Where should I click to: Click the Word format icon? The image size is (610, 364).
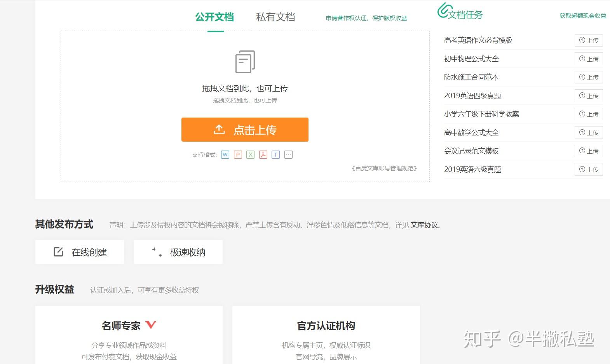click(x=225, y=155)
